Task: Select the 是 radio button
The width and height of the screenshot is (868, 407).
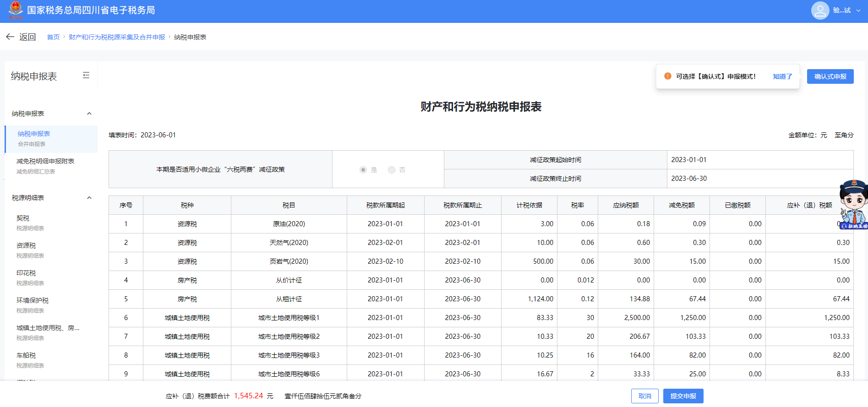Action: coord(363,170)
